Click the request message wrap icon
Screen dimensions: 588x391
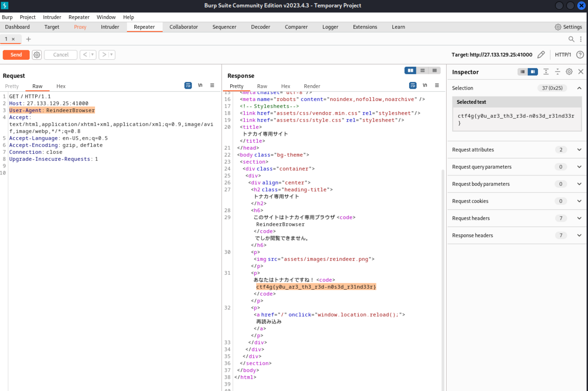(x=188, y=85)
